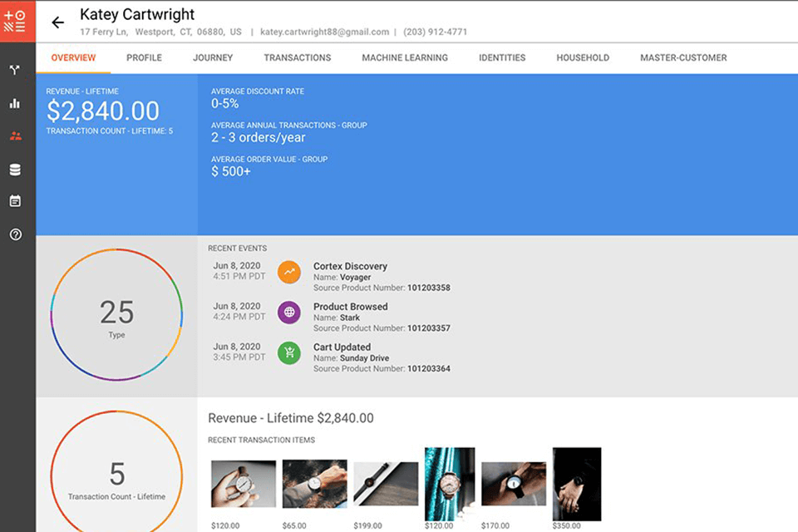Click the Jun 8, 2020 3:45 PM PDT timestamp
Screen dimensions: 798x532
[239, 352]
